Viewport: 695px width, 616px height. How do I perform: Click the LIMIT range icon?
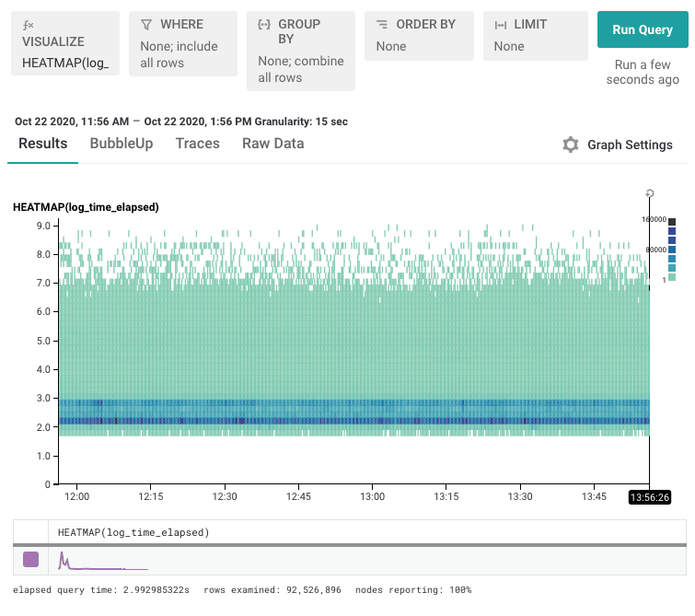[500, 25]
